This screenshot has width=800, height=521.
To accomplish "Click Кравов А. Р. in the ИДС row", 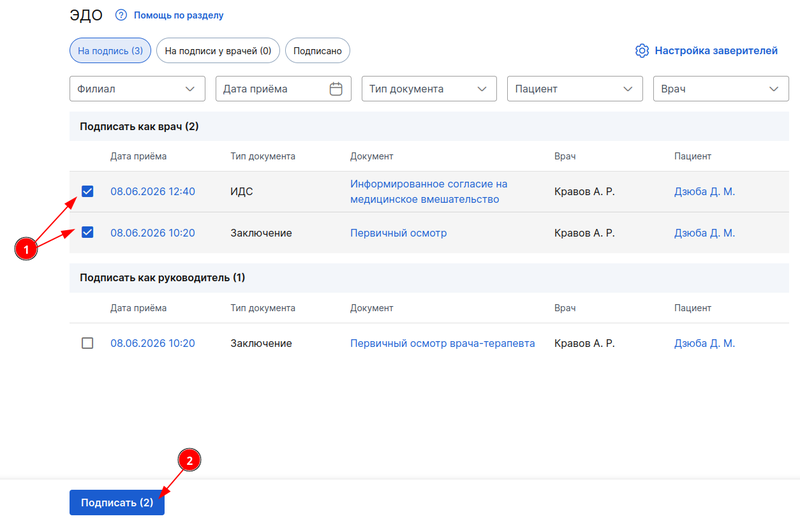I will [x=584, y=191].
